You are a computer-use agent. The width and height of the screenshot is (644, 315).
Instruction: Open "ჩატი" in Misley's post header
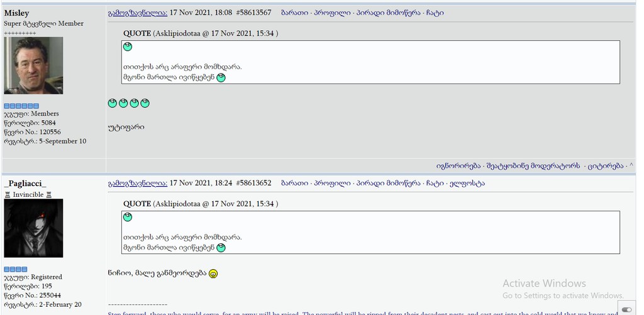click(x=435, y=13)
